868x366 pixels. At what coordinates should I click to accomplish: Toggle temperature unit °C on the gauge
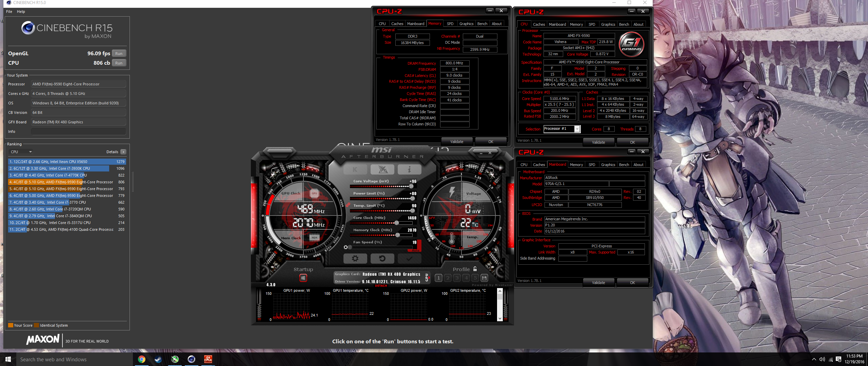[475, 225]
